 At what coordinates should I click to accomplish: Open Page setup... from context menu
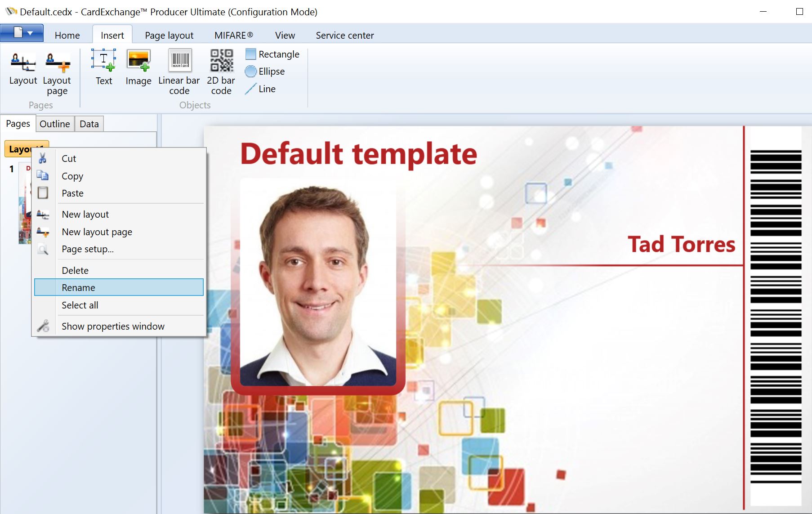coord(119,249)
